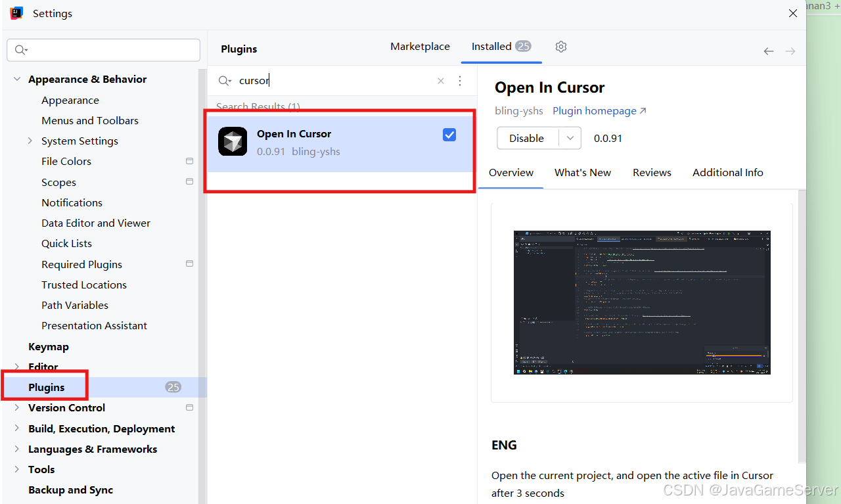Open the Disable button dropdown arrow
The image size is (841, 504).
(570, 138)
